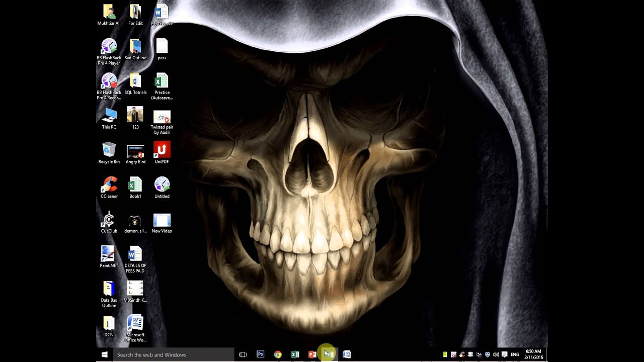The image size is (644, 362).
Task: Switch input language via ENG indicator
Action: 515,354
